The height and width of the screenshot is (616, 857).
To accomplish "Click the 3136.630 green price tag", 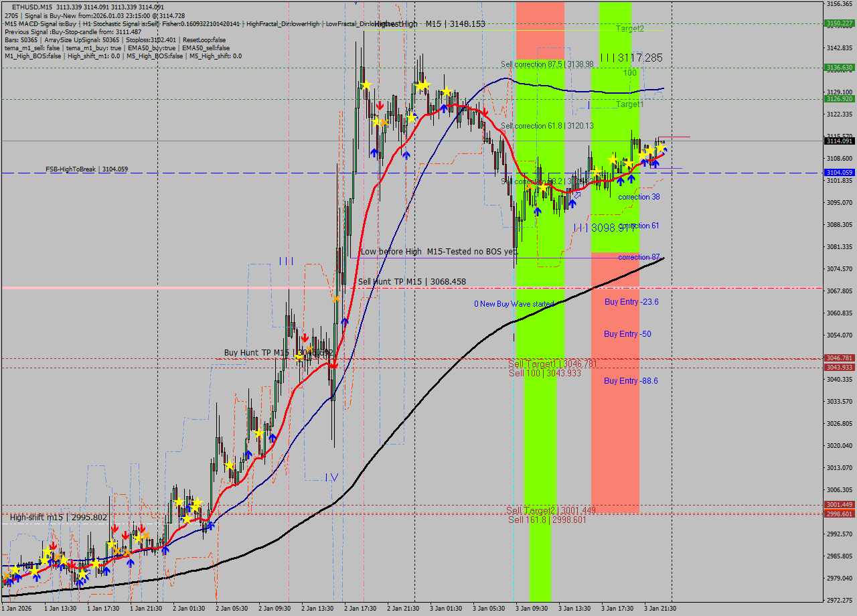I will (x=839, y=68).
